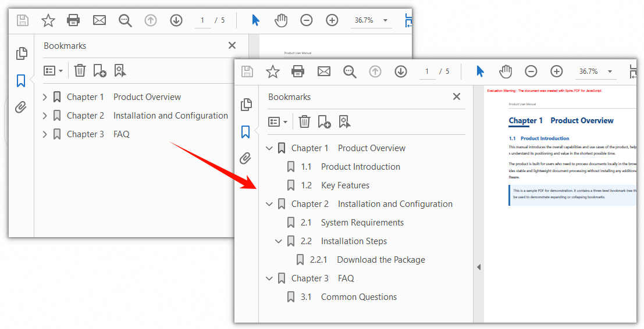Image resolution: width=644 pixels, height=329 pixels.
Task: Select the 2.2.1 Download the Package bookmark
Action: pos(368,260)
